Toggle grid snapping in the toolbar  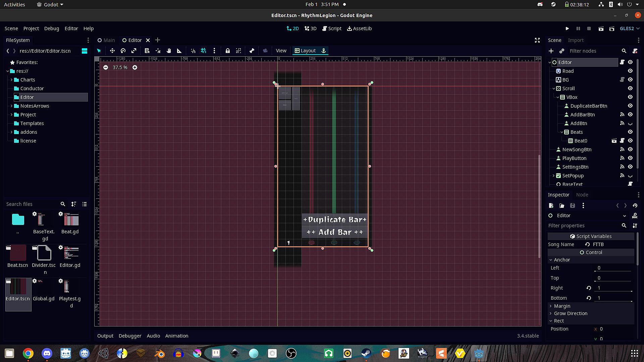click(204, 51)
